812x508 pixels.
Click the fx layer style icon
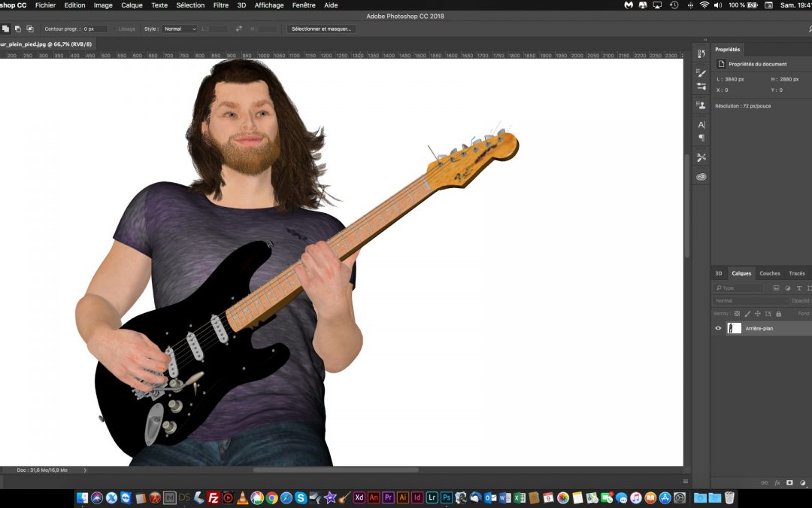777,482
